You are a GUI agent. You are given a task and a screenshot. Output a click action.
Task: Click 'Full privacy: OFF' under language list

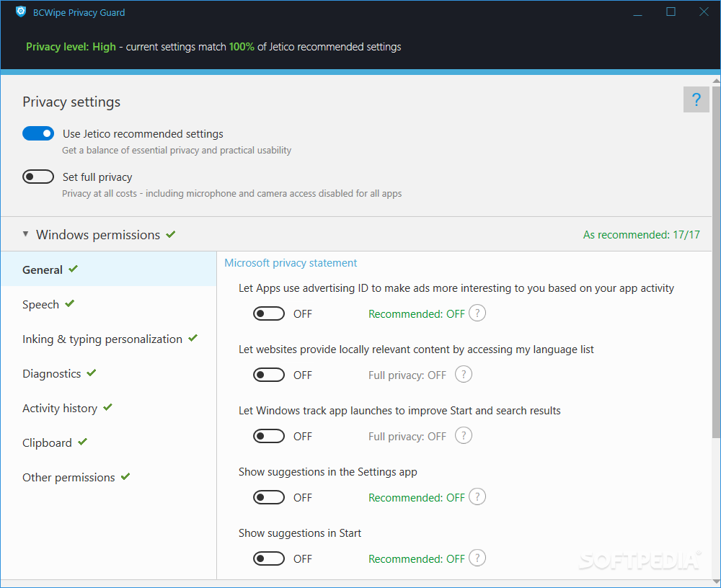(407, 375)
